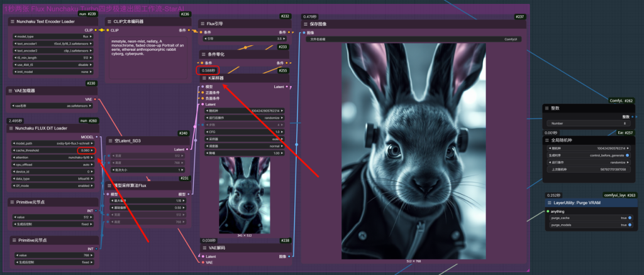The width and height of the screenshot is (644, 275).
Task: Click the 保存图像 node menu icon
Action: (x=306, y=24)
